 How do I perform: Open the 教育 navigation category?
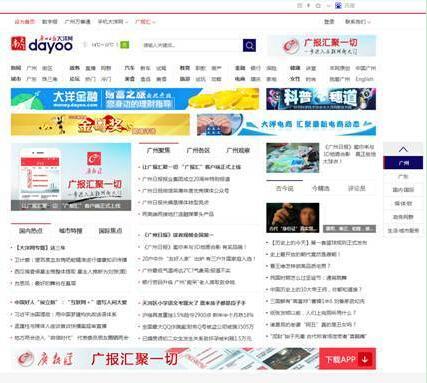point(185,68)
